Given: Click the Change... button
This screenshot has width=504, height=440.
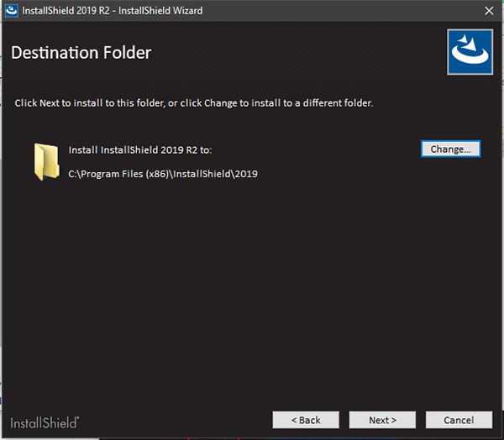Looking at the screenshot, I should 450,149.
